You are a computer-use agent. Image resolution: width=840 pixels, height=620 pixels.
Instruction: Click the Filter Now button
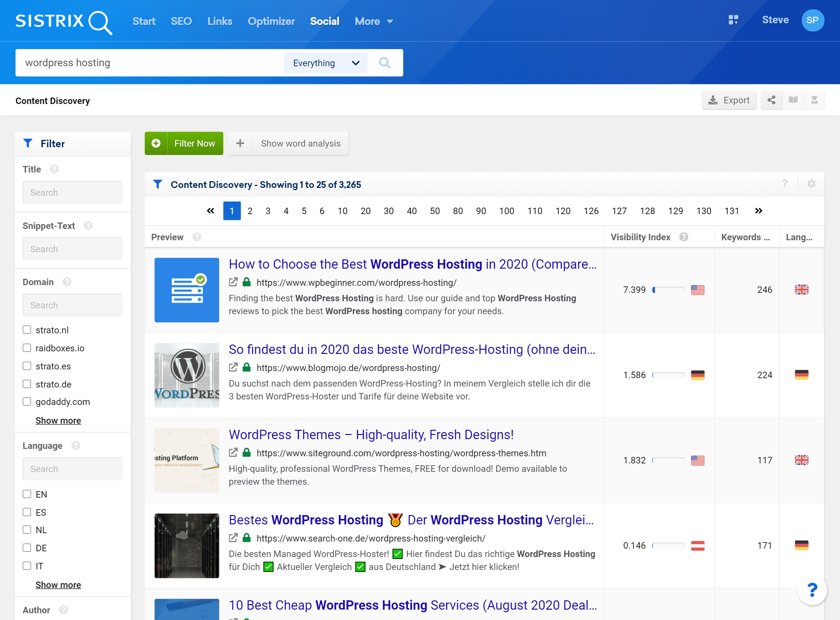pos(184,143)
